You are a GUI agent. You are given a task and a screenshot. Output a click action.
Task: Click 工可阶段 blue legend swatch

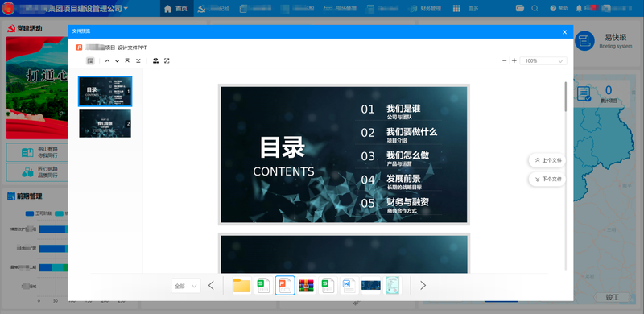(29, 213)
